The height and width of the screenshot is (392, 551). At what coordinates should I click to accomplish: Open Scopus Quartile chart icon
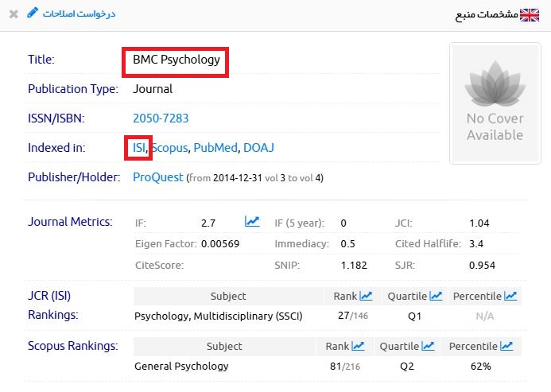[x=429, y=346]
